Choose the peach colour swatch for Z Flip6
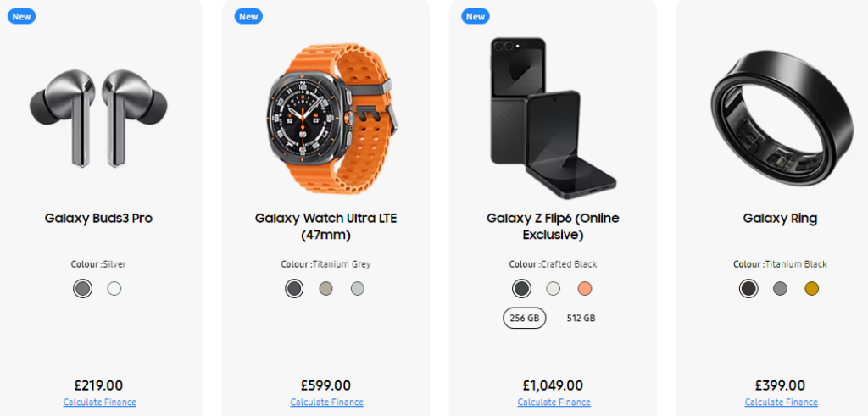Screen dimensions: 868x416 point(584,289)
